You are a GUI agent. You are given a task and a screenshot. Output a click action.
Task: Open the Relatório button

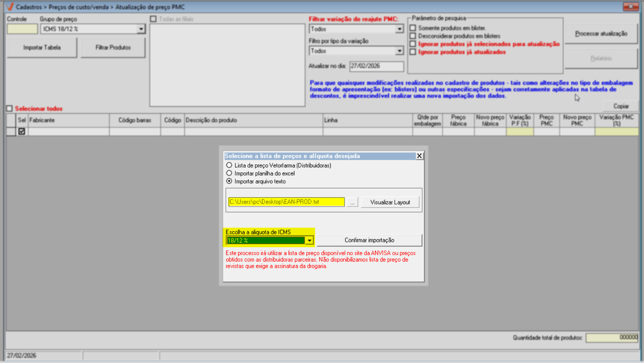coord(601,59)
